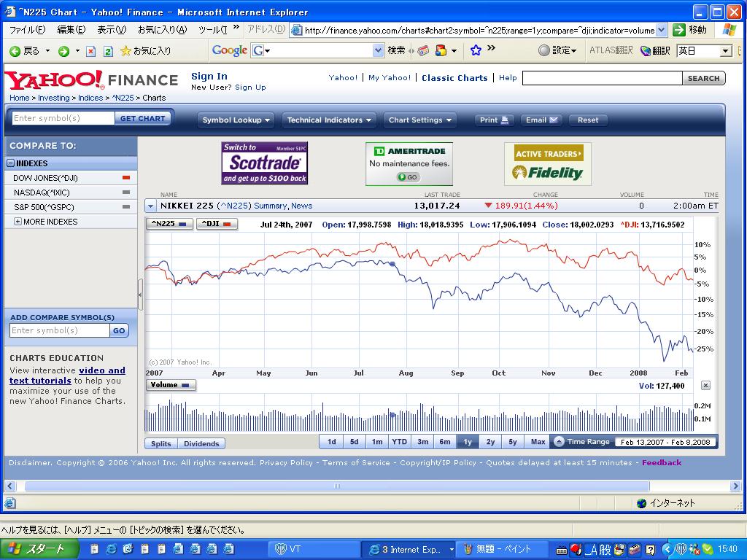
Task: Click the help question-mark tray icon
Action: click(x=650, y=550)
